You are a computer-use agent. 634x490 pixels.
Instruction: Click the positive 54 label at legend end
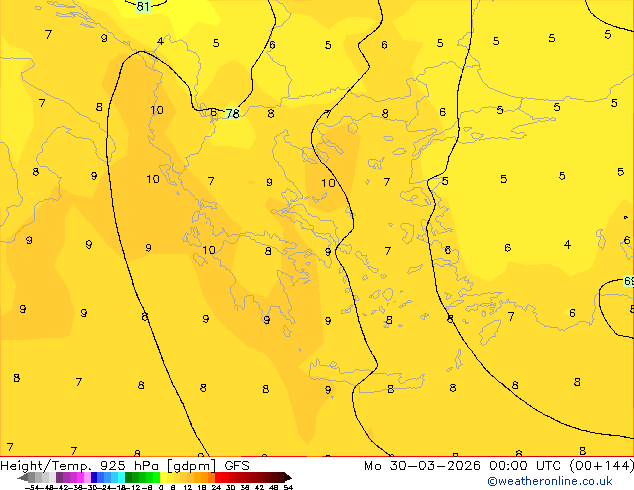coord(288,487)
